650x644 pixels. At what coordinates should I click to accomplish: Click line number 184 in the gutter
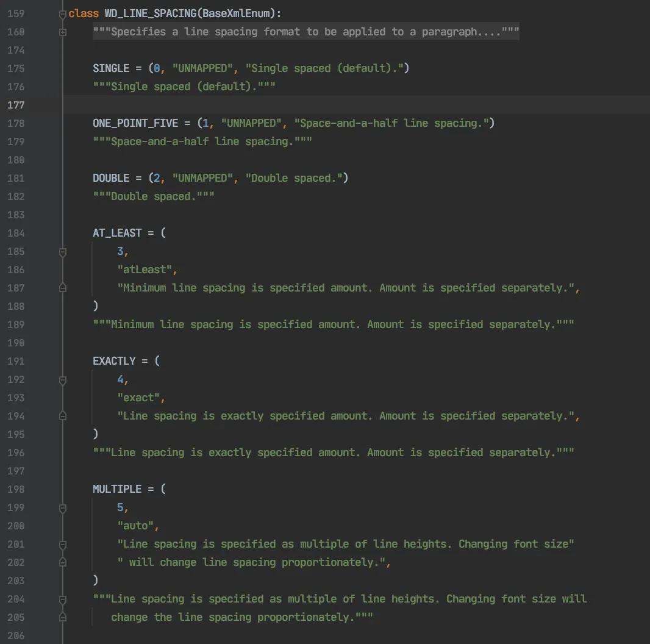16,234
